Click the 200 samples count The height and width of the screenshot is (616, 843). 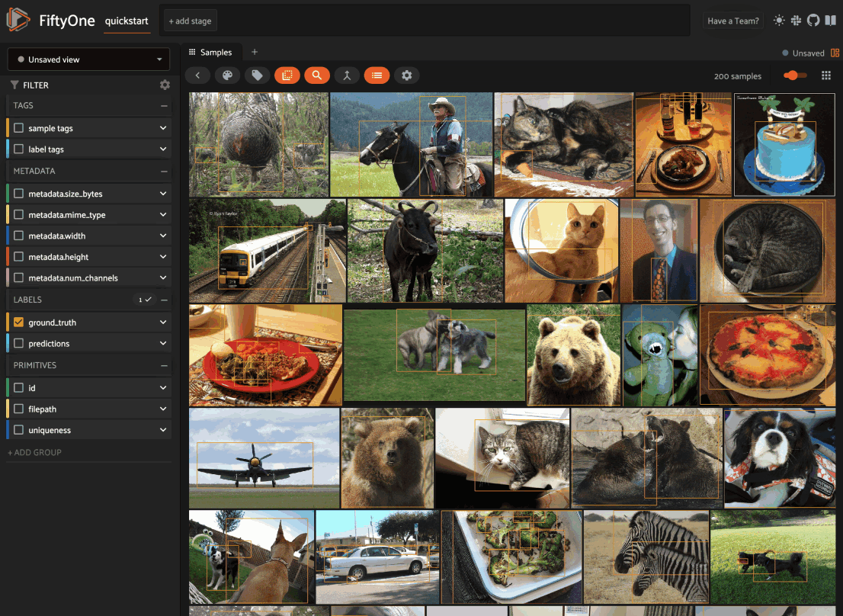(x=738, y=76)
